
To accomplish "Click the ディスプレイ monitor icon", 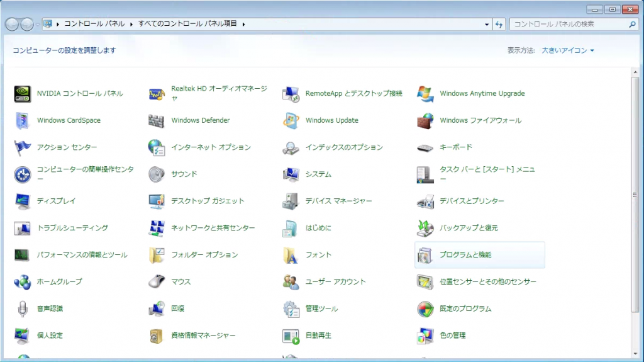I will click(22, 201).
